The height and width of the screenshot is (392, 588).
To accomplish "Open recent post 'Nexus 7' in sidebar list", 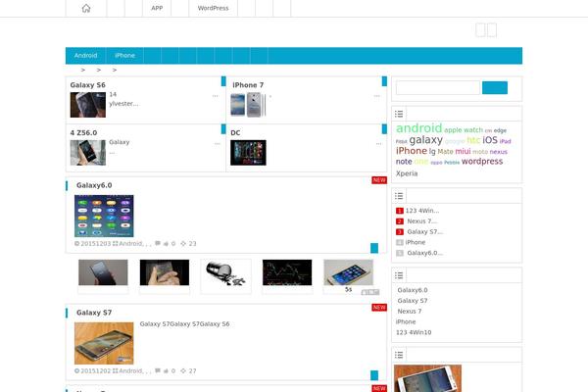I will pos(410,311).
